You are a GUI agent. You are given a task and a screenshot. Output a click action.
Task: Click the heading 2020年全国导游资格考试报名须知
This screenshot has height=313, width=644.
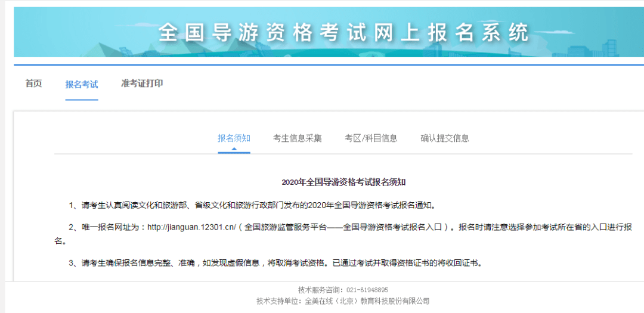(344, 182)
